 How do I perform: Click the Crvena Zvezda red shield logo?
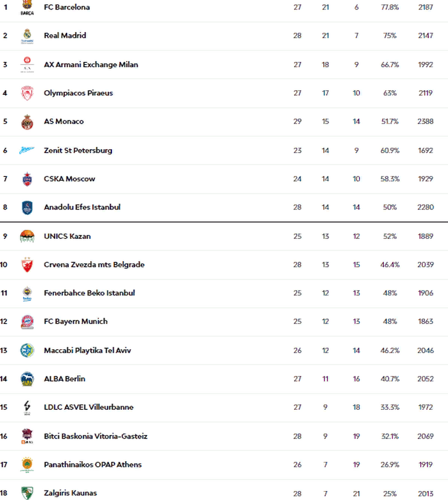point(27,265)
